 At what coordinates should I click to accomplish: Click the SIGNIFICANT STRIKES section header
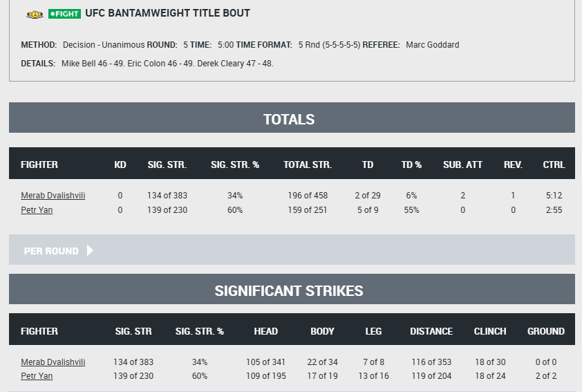tap(289, 290)
